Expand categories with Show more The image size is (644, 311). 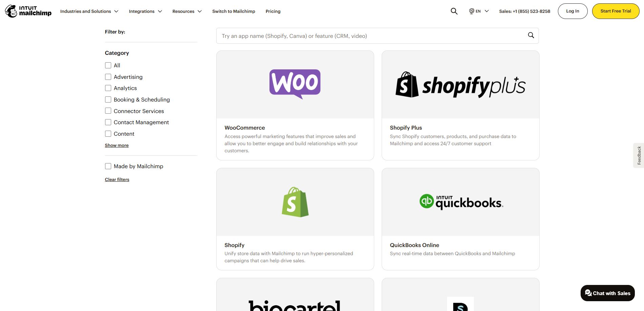[117, 145]
